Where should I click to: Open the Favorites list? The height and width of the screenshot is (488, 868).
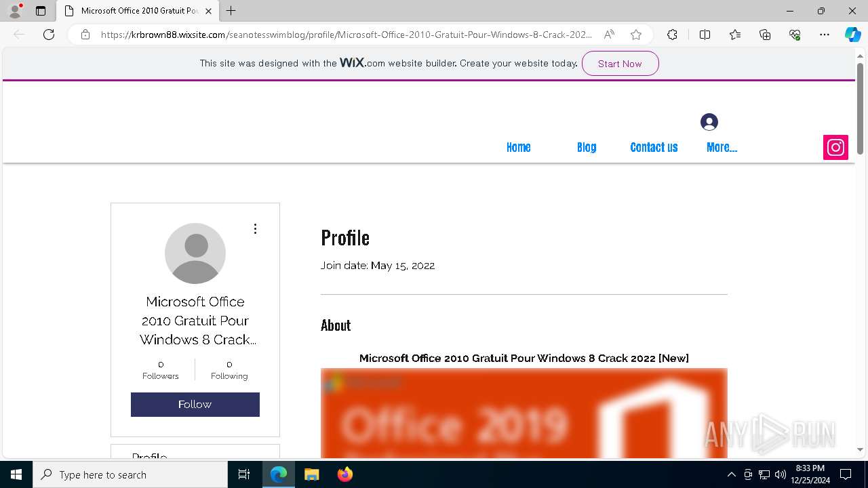pyautogui.click(x=735, y=35)
